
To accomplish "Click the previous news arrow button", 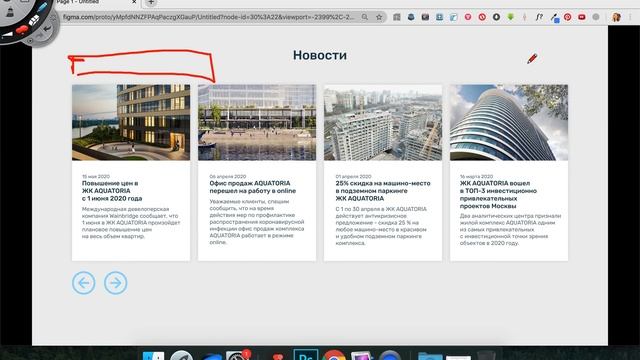I will point(84,283).
